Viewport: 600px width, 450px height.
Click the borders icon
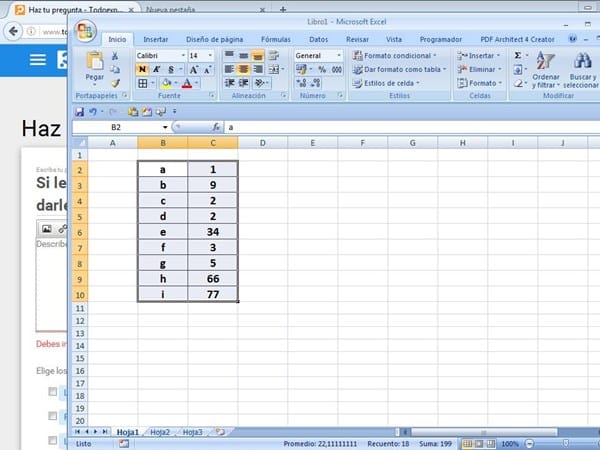(x=142, y=83)
